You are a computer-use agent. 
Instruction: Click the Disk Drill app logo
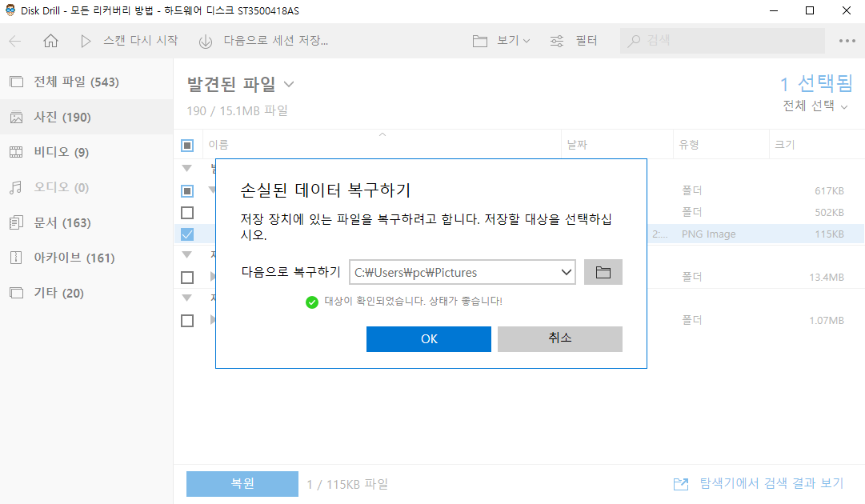click(x=10, y=10)
